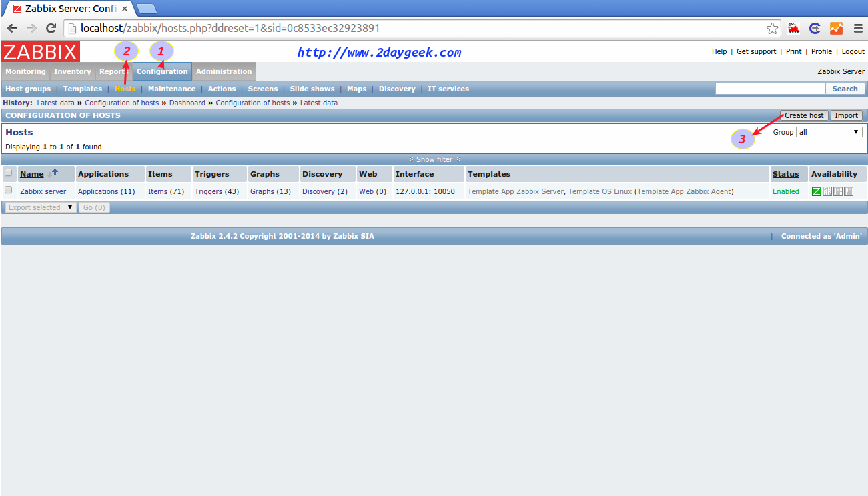The height and width of the screenshot is (496, 868).
Task: Open the Administration tab
Action: (224, 71)
